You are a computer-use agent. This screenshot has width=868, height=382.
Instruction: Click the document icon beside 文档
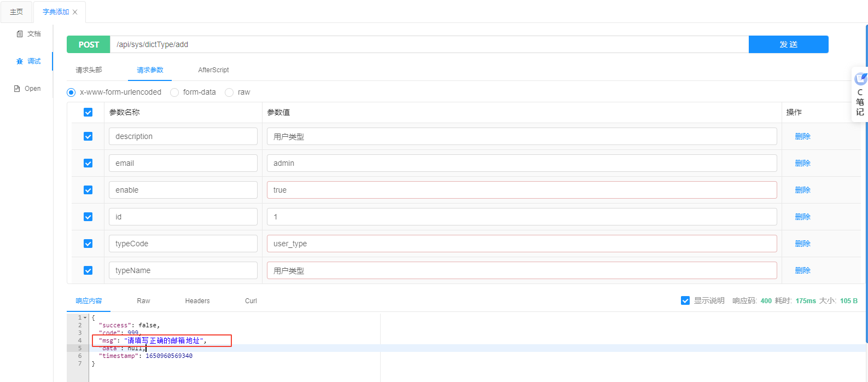pos(20,34)
